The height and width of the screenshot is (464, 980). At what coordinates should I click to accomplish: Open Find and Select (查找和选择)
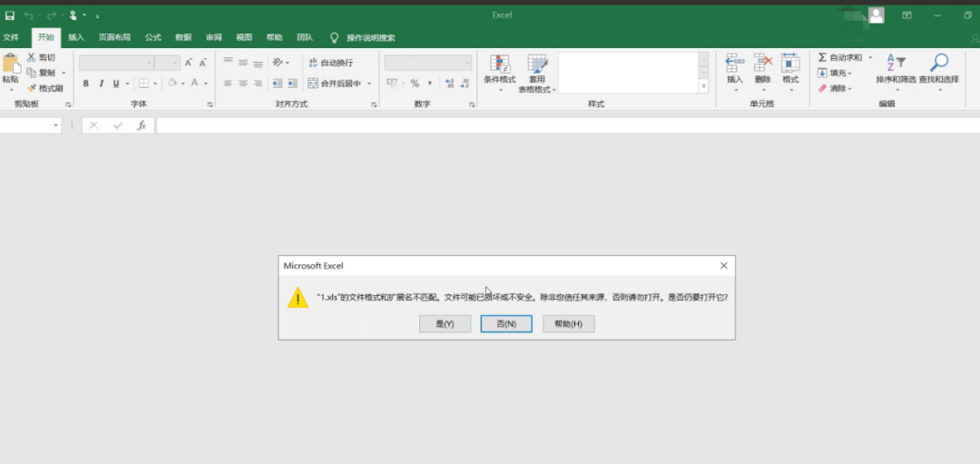point(939,73)
